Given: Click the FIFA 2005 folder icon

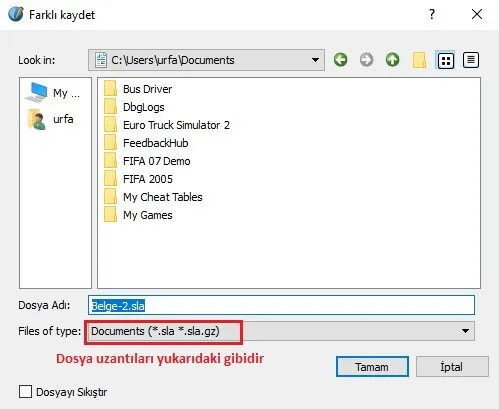Looking at the screenshot, I should (110, 179).
